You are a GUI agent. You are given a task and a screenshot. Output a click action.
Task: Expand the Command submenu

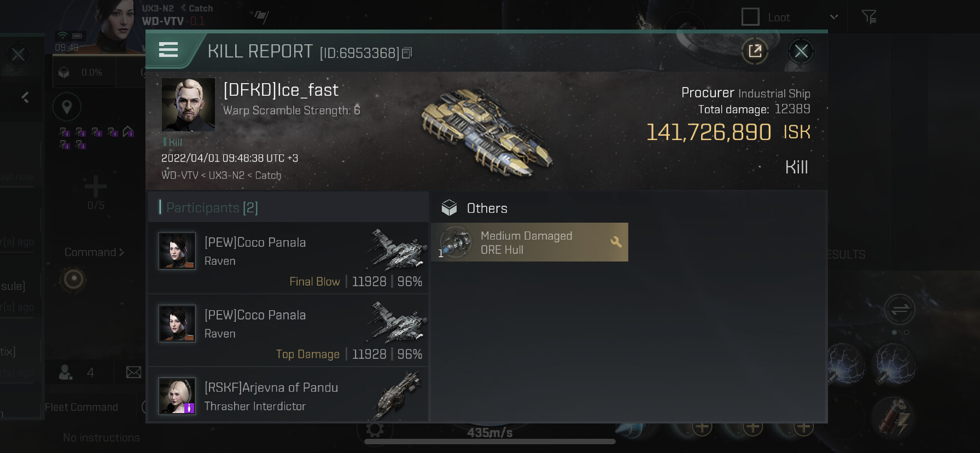[x=94, y=252]
